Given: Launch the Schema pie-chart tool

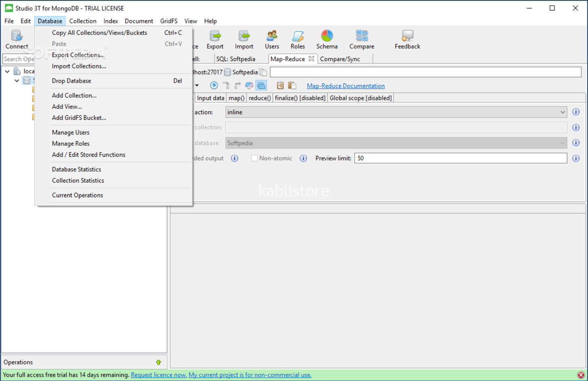Looking at the screenshot, I should (x=327, y=40).
